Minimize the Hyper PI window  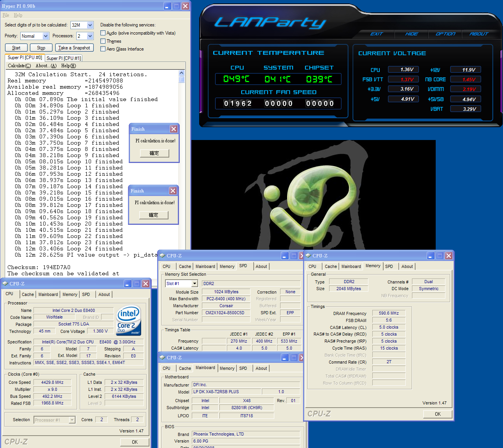click(x=167, y=6)
